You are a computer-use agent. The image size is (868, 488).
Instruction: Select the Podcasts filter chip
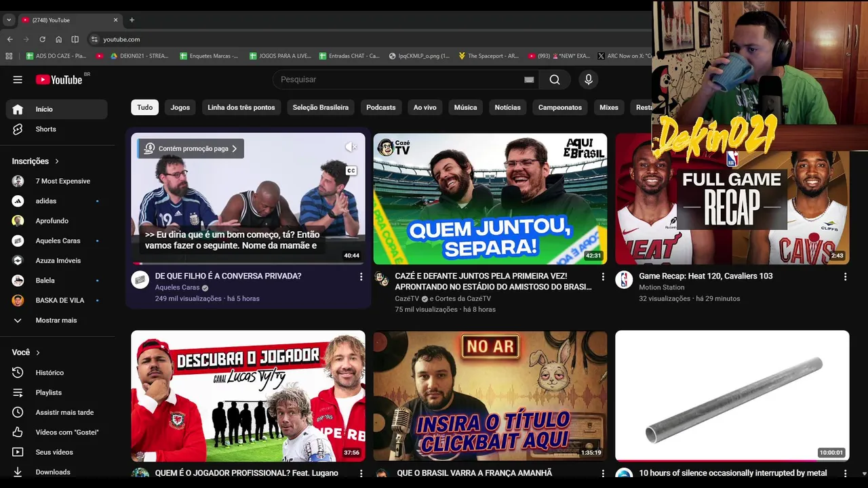[381, 107]
